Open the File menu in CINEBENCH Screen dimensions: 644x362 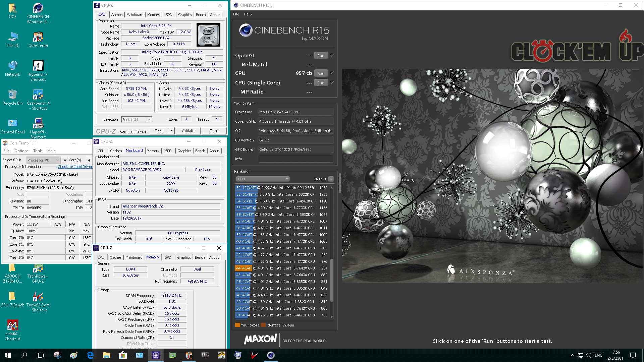[236, 14]
